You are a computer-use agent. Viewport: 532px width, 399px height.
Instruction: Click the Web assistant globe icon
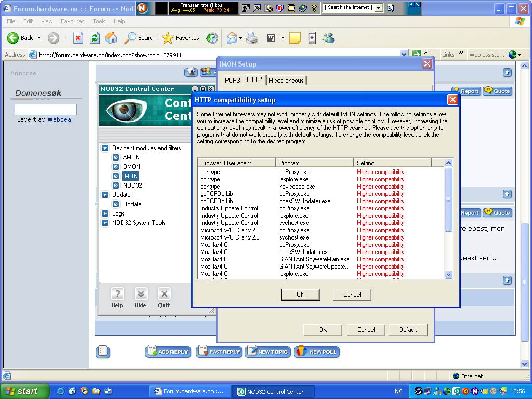coord(513,55)
